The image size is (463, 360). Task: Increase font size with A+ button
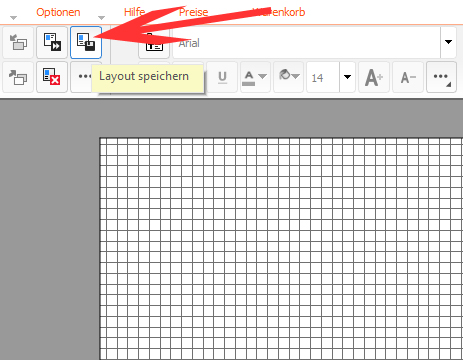click(x=374, y=77)
